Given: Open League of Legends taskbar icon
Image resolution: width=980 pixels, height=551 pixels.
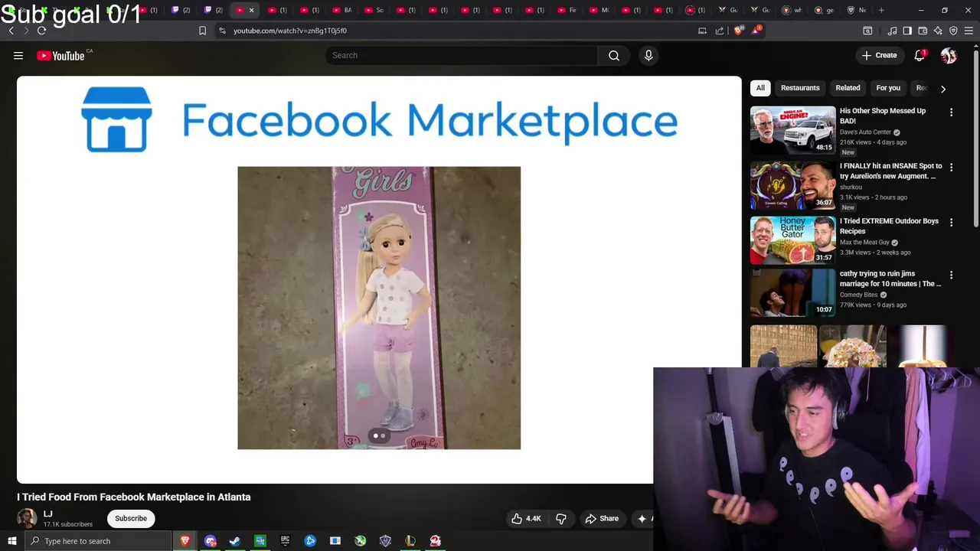Looking at the screenshot, I should pyautogui.click(x=410, y=541).
